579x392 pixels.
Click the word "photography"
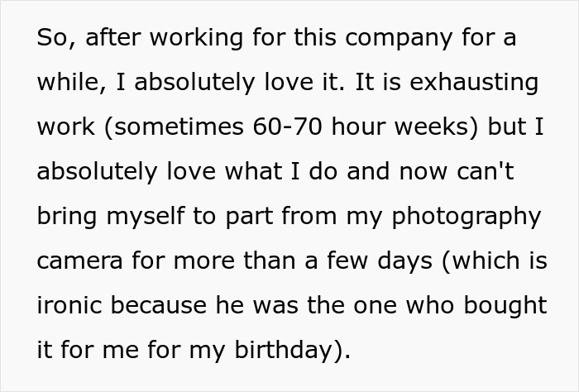point(467,216)
